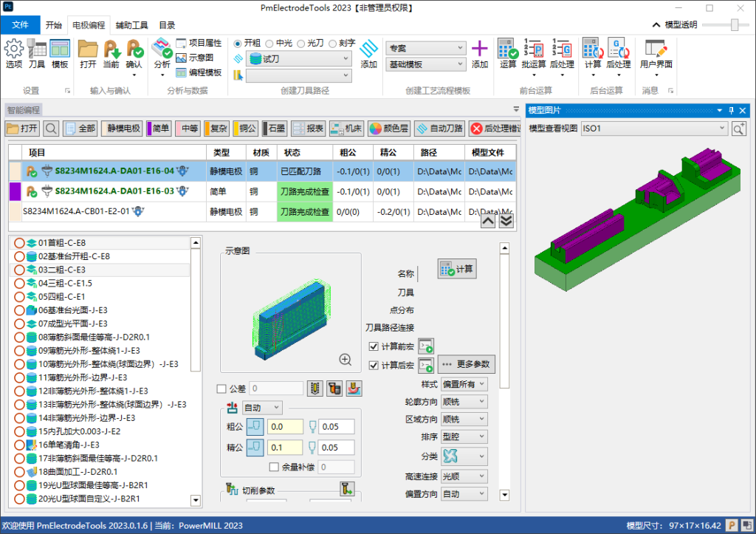Enable the 公差 checkbox
The height and width of the screenshot is (534, 756).
pyautogui.click(x=221, y=388)
